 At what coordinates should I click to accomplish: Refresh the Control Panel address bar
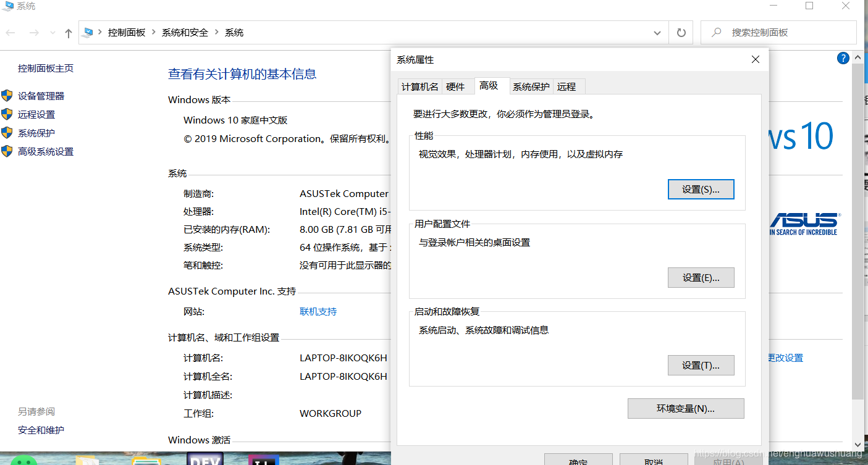point(681,33)
